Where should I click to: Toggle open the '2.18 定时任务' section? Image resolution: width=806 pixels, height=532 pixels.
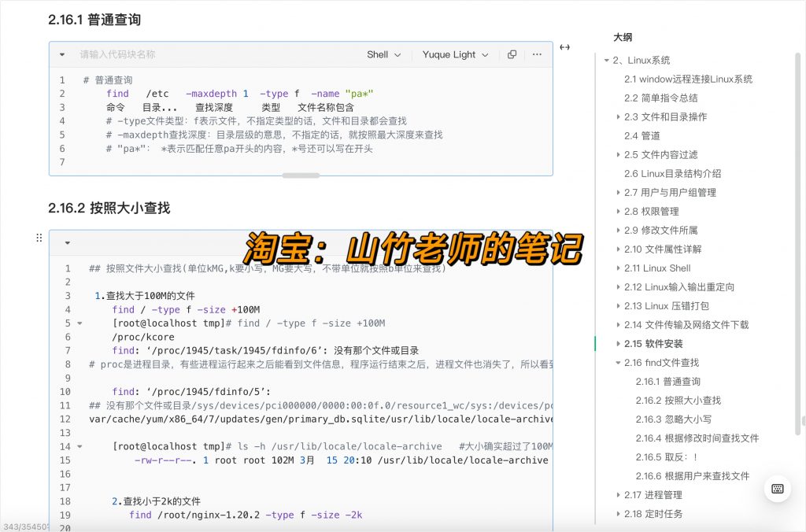pyautogui.click(x=618, y=513)
